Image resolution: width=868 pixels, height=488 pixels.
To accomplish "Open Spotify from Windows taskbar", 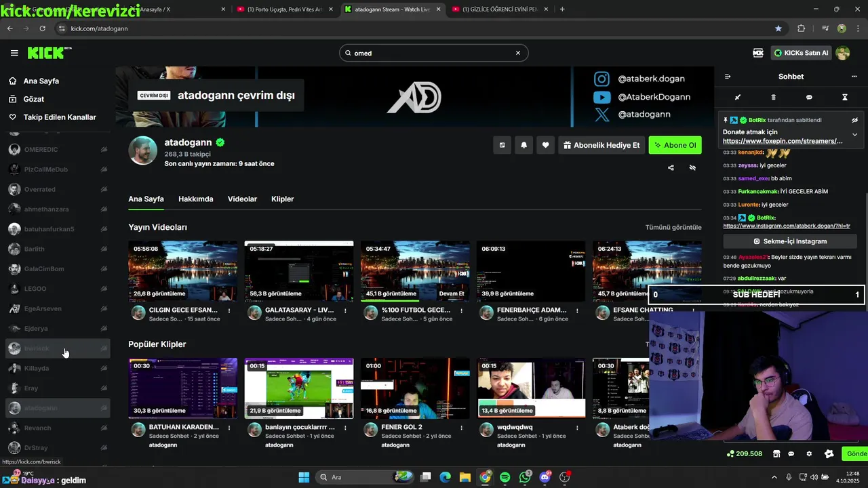I will pos(505,477).
